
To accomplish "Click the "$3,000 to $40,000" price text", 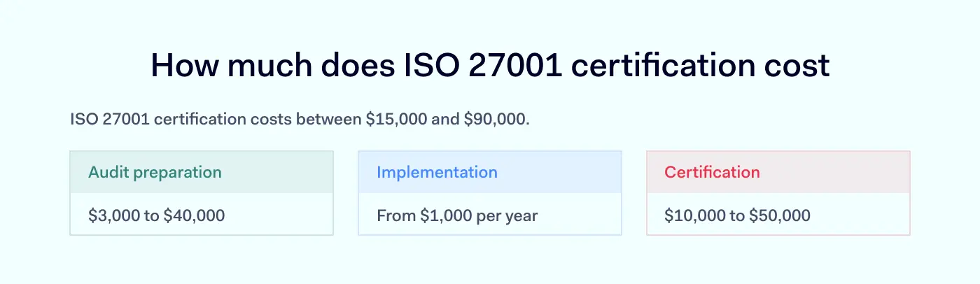I will [157, 215].
